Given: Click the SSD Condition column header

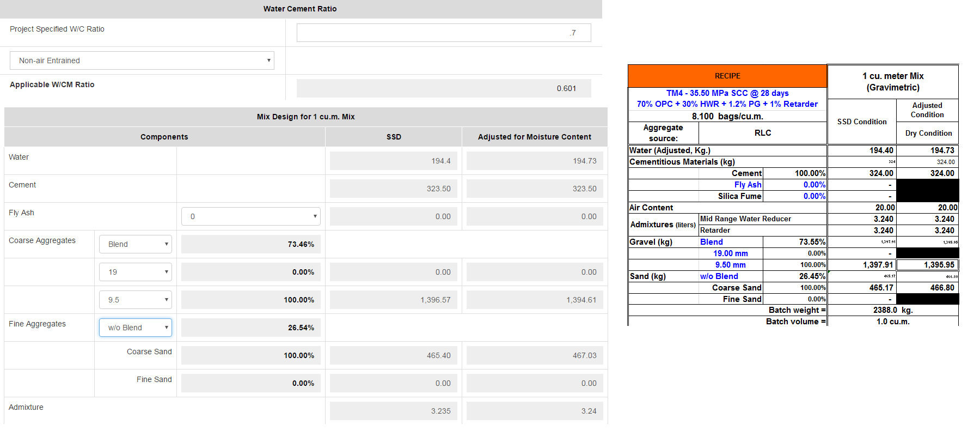Looking at the screenshot, I should 862,122.
